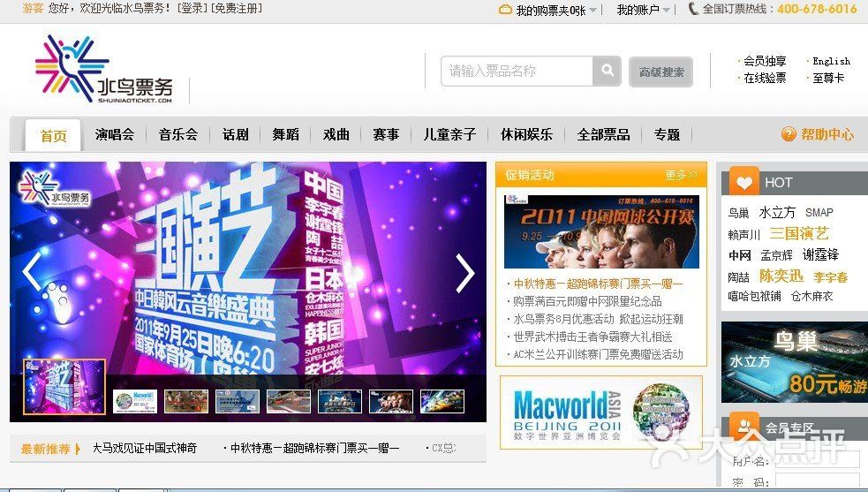Open 至尊卡 link

click(x=828, y=78)
